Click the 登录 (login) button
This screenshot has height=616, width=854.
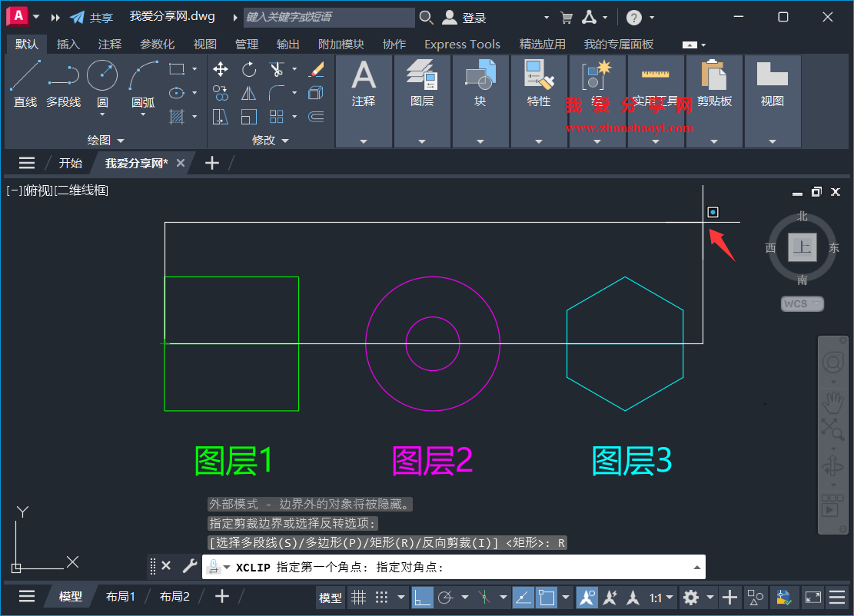coord(467,16)
